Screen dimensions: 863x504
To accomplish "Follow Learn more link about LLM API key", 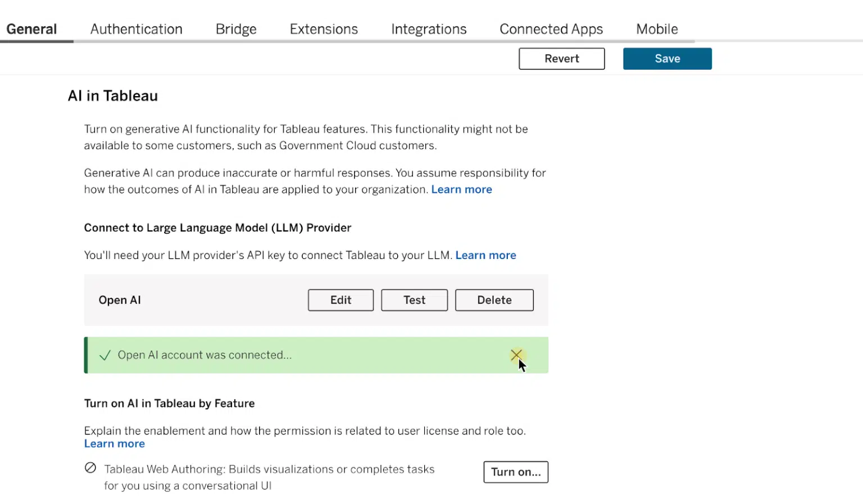I will click(x=485, y=256).
